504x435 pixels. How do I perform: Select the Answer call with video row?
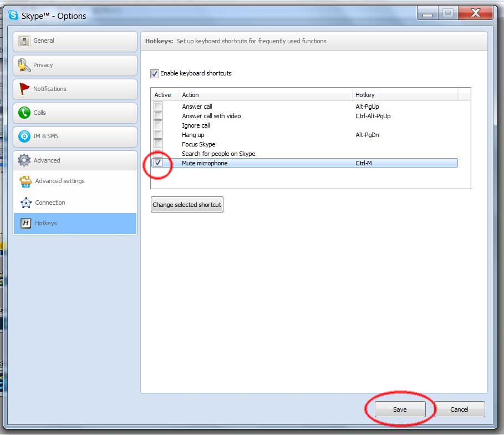coord(304,116)
